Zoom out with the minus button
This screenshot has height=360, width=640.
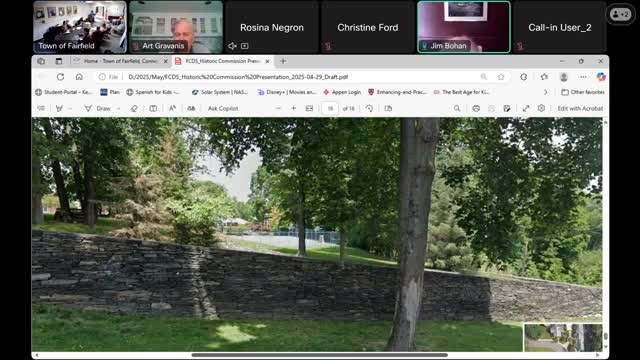[x=278, y=108]
